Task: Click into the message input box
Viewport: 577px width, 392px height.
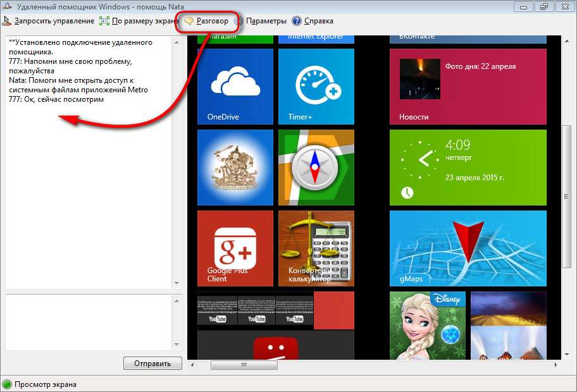Action: (89, 322)
